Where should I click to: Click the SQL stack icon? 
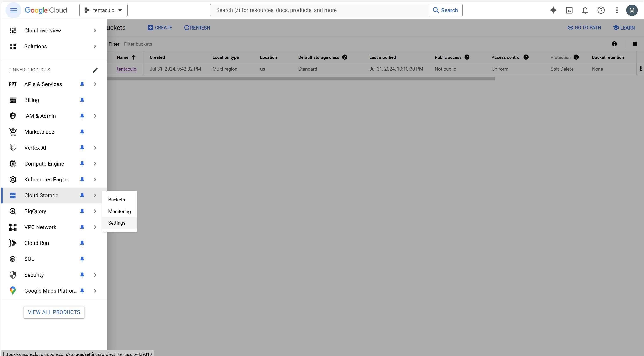coord(13,259)
